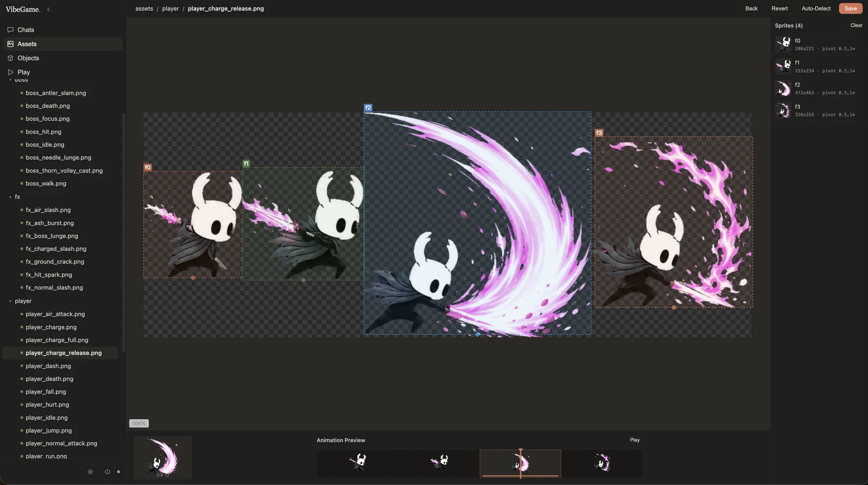Image resolution: width=868 pixels, height=485 pixels.
Task: Click the assets breadcrumb link
Action: tap(144, 9)
